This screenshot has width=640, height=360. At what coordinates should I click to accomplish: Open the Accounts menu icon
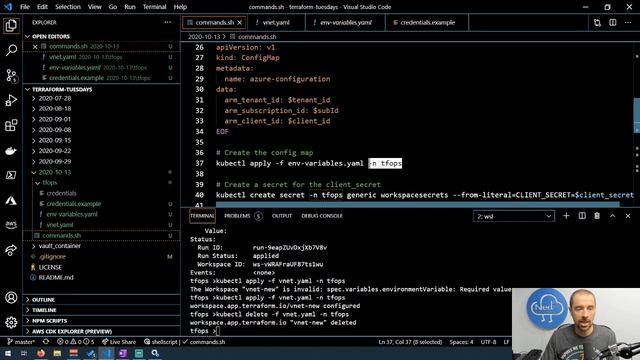click(x=11, y=298)
